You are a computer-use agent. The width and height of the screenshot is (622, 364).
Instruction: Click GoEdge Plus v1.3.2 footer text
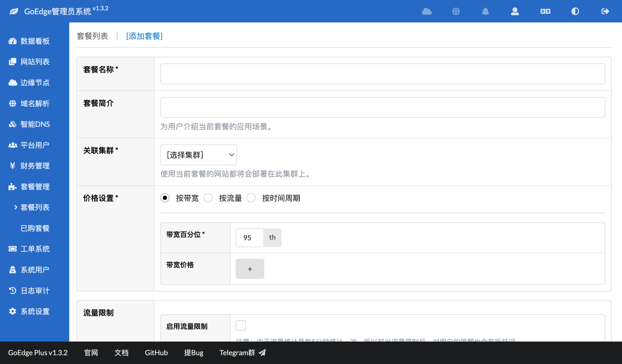pyautogui.click(x=38, y=352)
